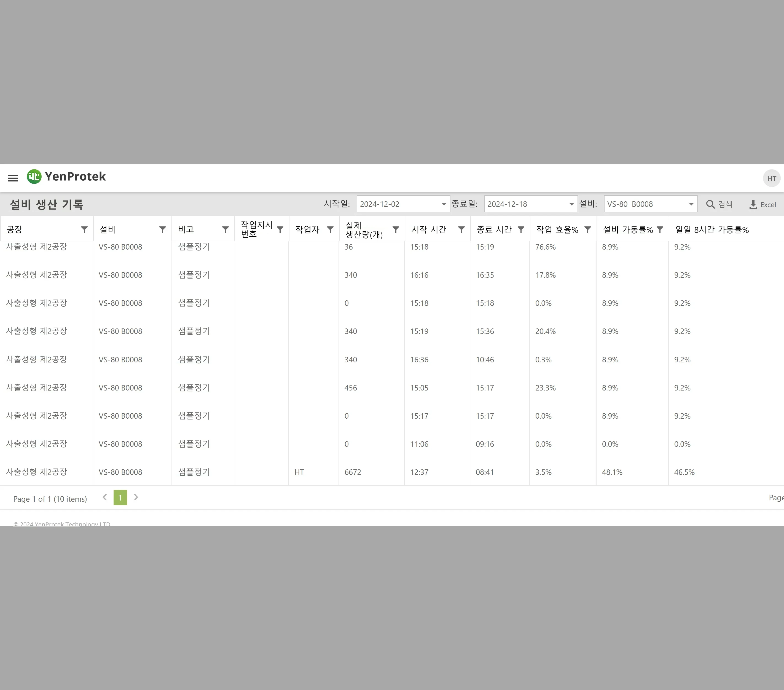This screenshot has width=784, height=690.
Task: Click end time cell 10:46
Action: point(485,360)
